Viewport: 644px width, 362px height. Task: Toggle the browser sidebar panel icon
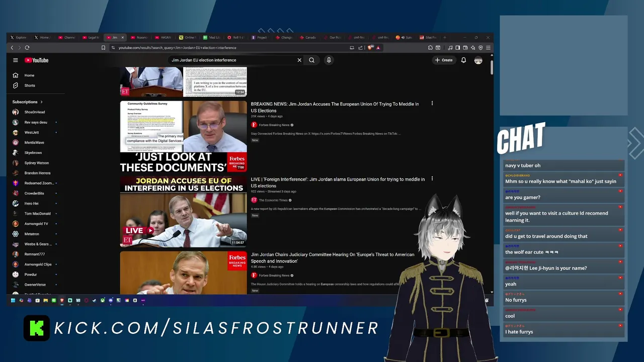click(457, 48)
